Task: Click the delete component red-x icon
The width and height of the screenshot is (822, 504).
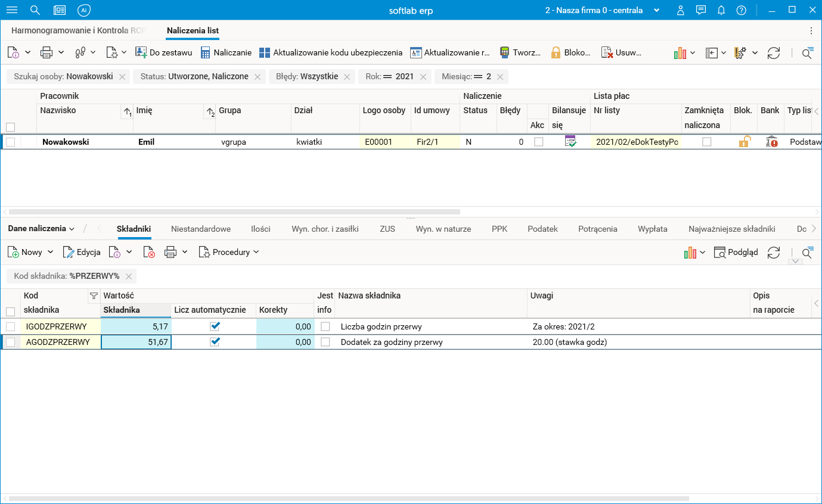Action: [x=149, y=252]
